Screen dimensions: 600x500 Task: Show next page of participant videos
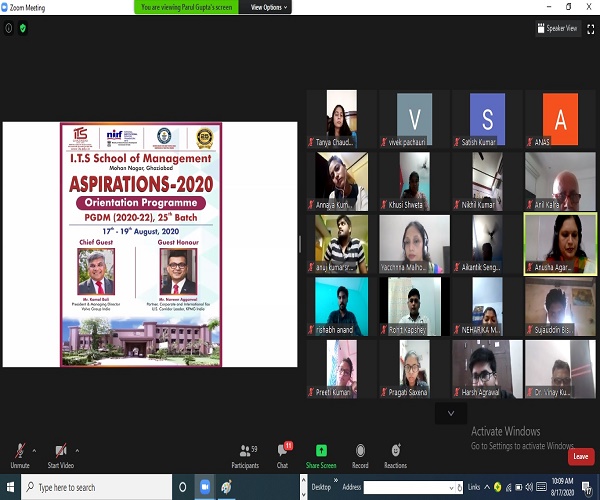(451, 413)
